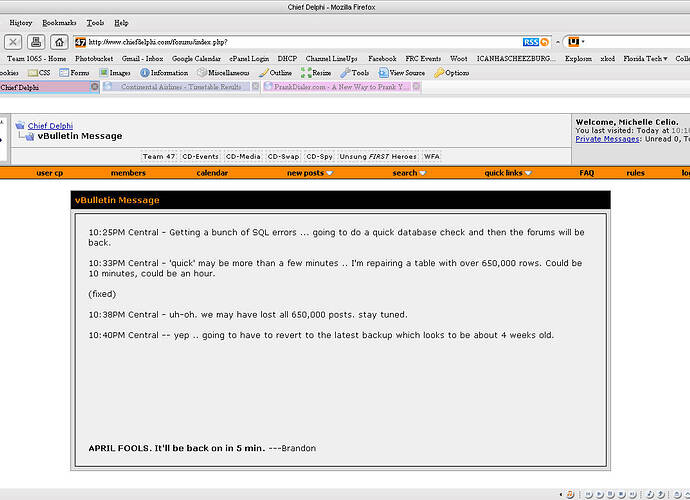Click the Unsung FIRST Heroes link

pos(378,157)
